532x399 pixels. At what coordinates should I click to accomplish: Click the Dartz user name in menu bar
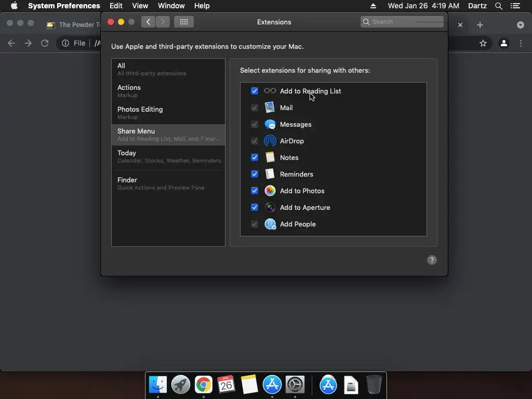click(477, 6)
